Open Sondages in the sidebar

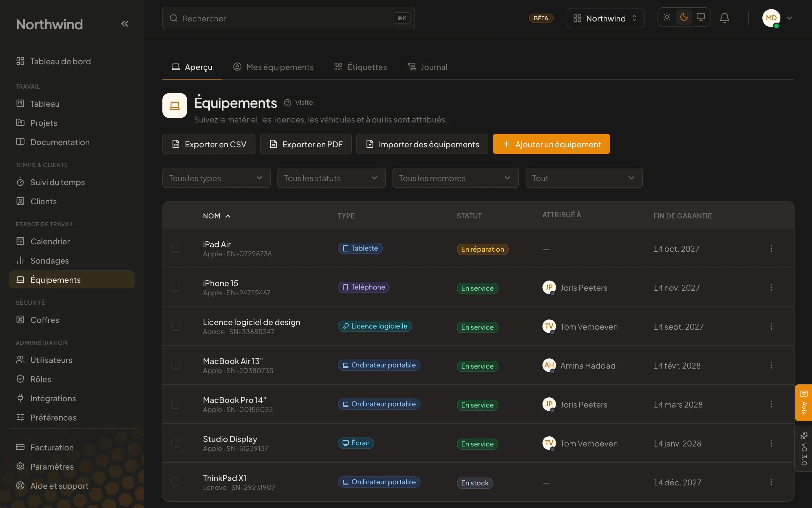pyautogui.click(x=72, y=261)
